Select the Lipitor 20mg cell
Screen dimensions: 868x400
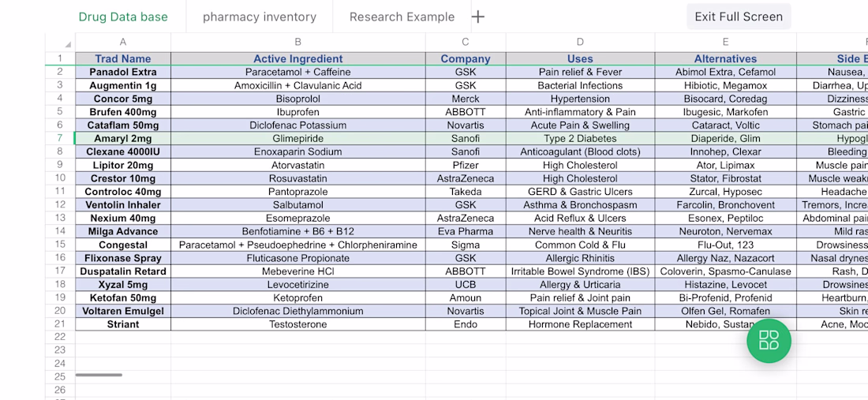[123, 165]
